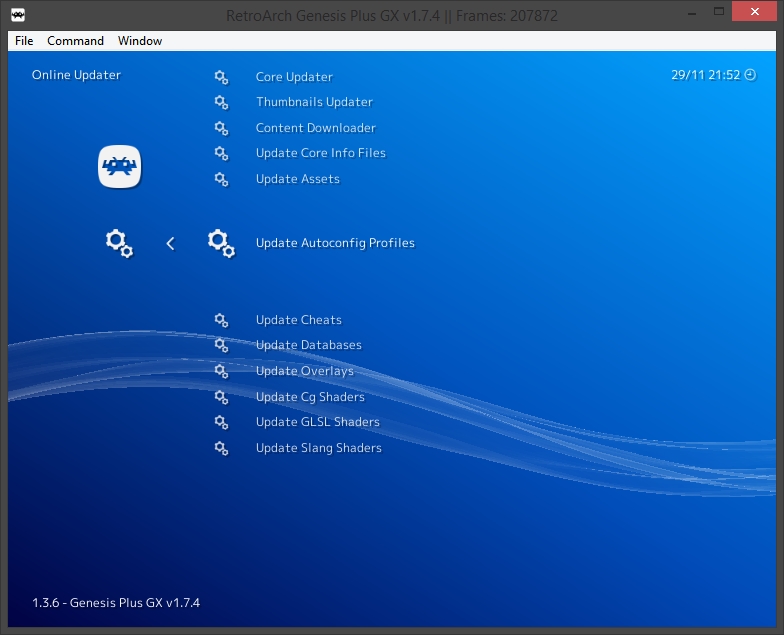Click the large gear icon beside Update Autoconfig Profiles

click(222, 244)
